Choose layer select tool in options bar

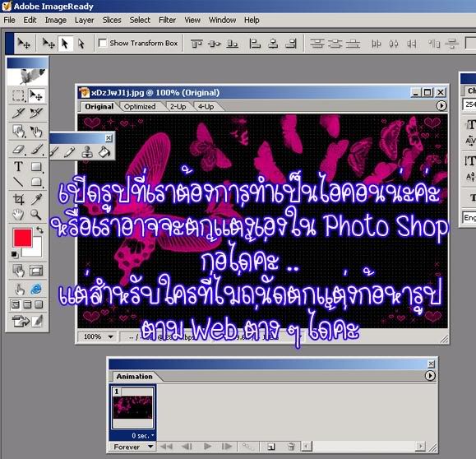pos(65,44)
